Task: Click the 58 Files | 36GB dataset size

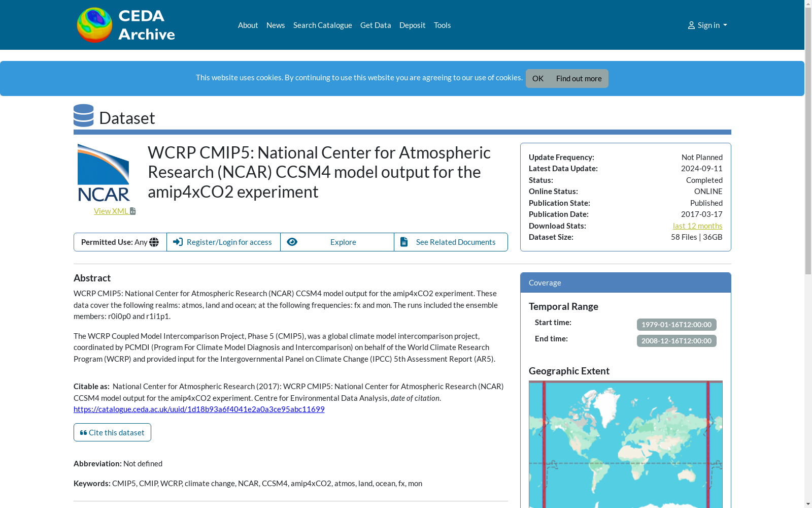Action: (x=696, y=237)
